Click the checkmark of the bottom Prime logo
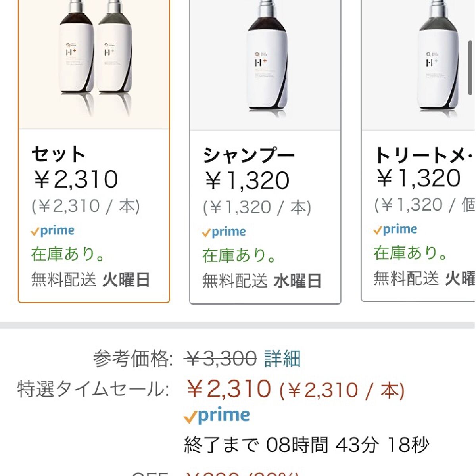476x476 pixels. click(x=190, y=415)
